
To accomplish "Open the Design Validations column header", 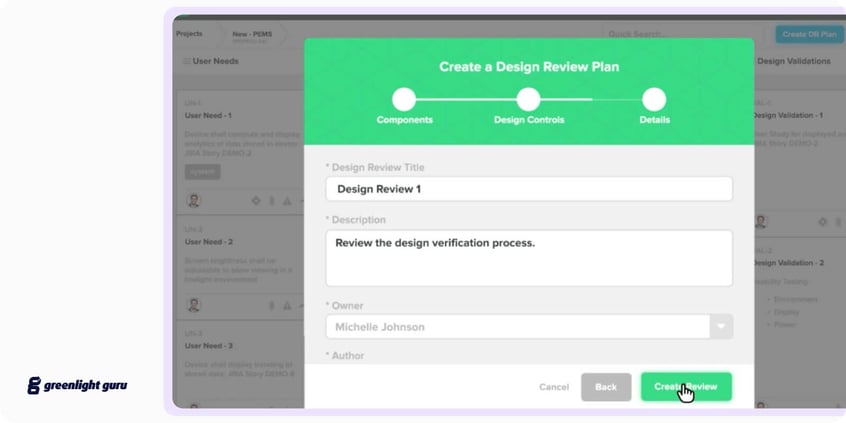I will point(794,61).
